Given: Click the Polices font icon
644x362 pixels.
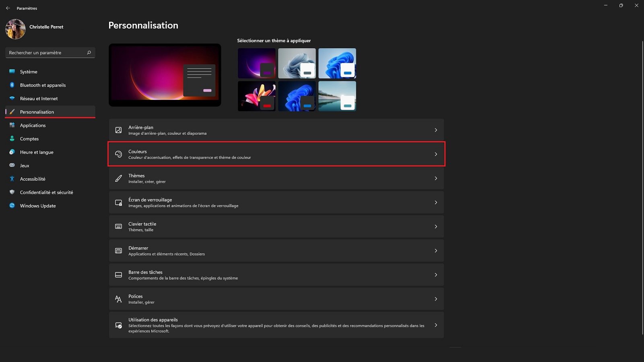Looking at the screenshot, I should click(x=118, y=299).
